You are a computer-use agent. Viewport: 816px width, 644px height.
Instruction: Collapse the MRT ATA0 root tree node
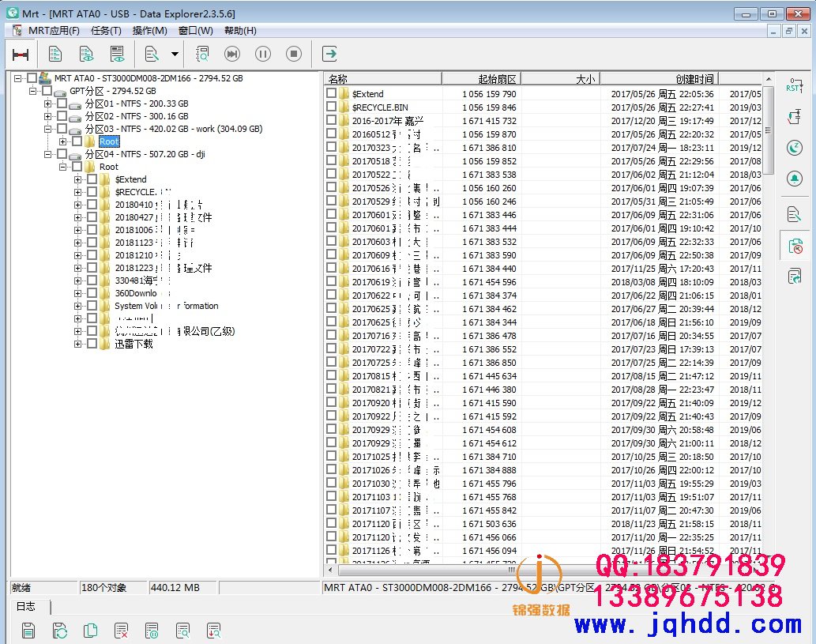click(x=17, y=78)
